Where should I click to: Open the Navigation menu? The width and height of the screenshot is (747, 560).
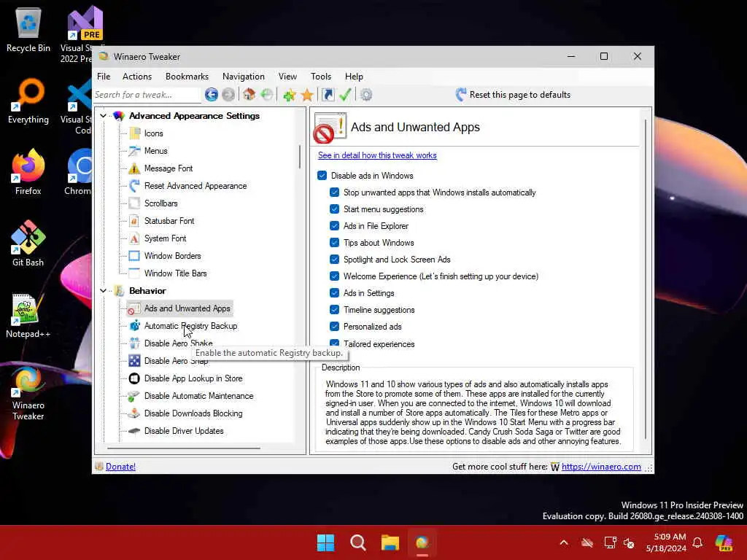point(244,77)
